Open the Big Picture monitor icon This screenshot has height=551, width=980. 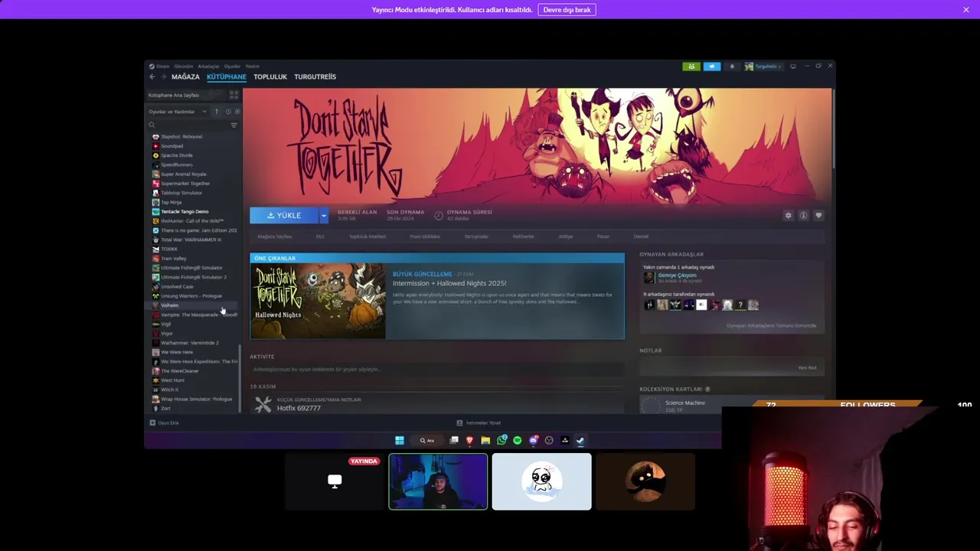(792, 67)
